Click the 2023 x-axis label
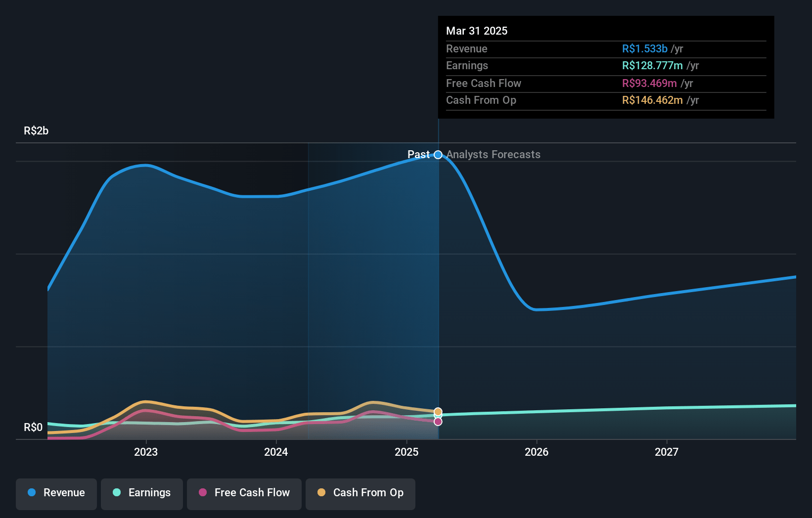The image size is (812, 518). pos(146,452)
